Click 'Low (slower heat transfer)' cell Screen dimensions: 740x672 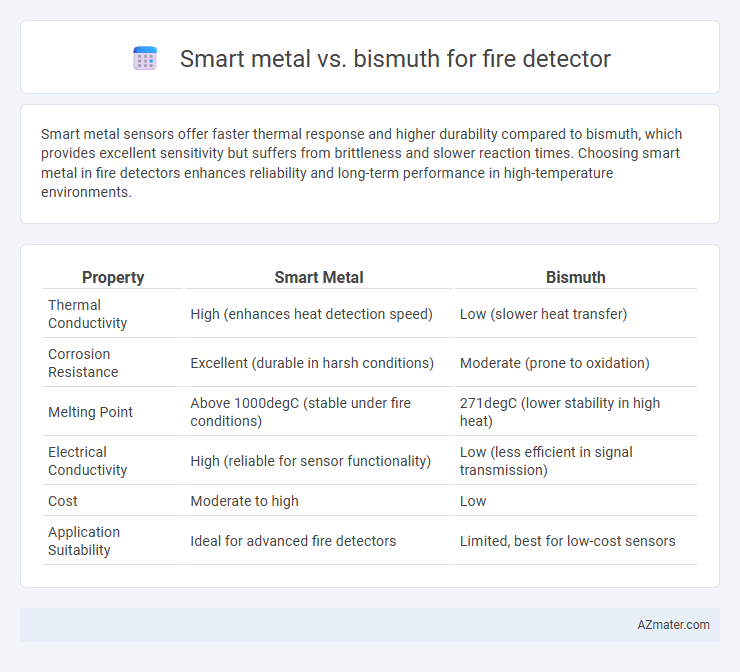pos(543,314)
